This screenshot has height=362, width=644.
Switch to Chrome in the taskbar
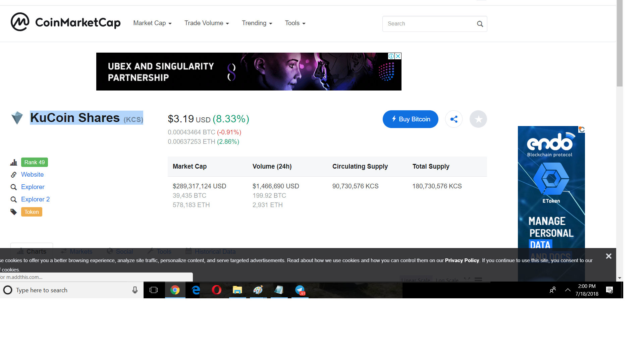pos(175,290)
